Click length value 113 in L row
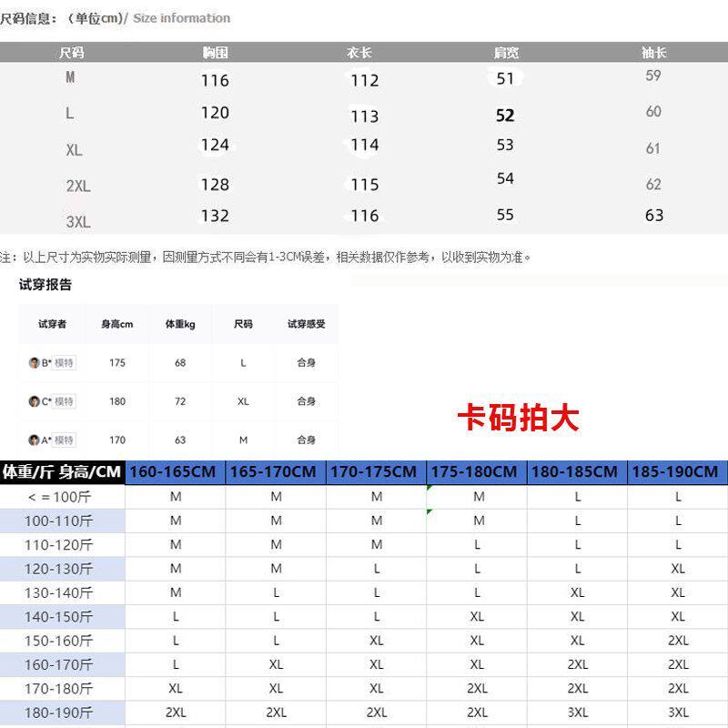 [x=365, y=116]
